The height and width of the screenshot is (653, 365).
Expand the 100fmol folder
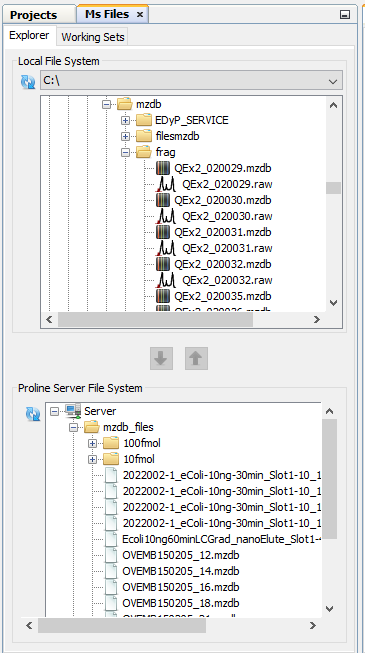click(92, 444)
